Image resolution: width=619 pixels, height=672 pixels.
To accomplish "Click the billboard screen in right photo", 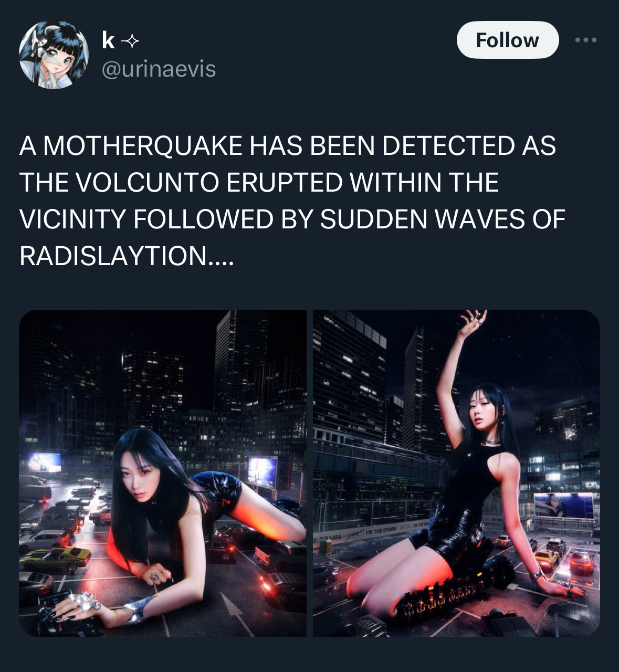I will 564,505.
